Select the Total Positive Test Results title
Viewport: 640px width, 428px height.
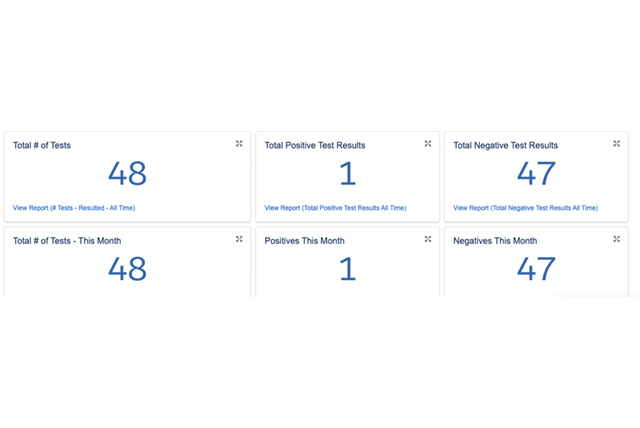(x=315, y=145)
